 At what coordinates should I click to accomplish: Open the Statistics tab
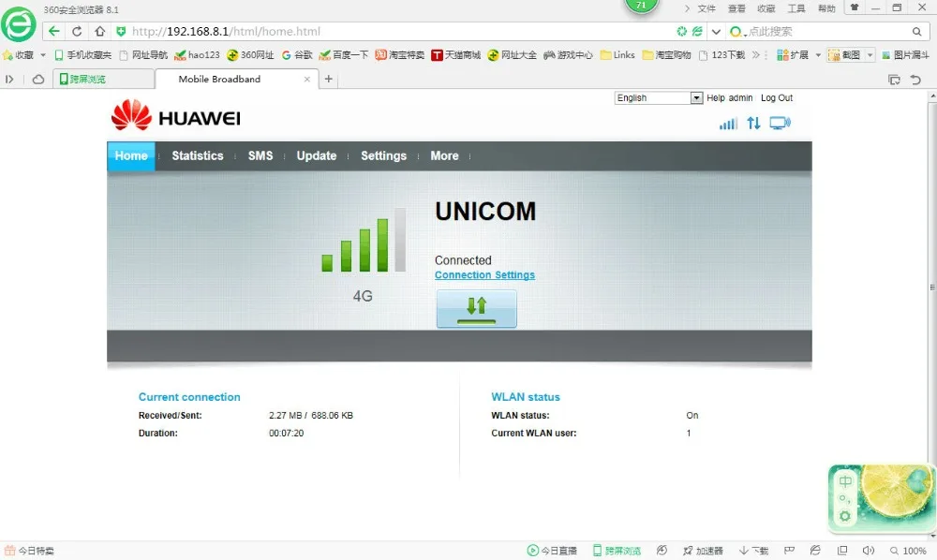point(197,155)
